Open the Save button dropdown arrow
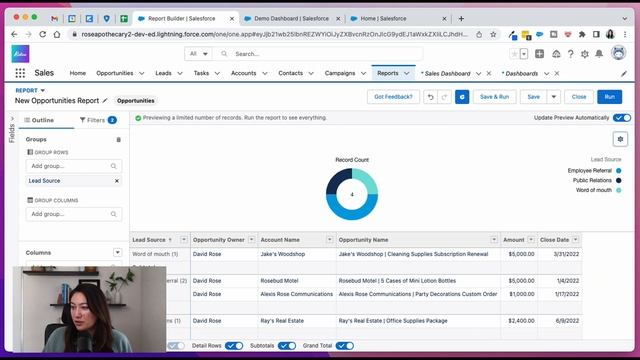This screenshot has width=640, height=360. [554, 97]
